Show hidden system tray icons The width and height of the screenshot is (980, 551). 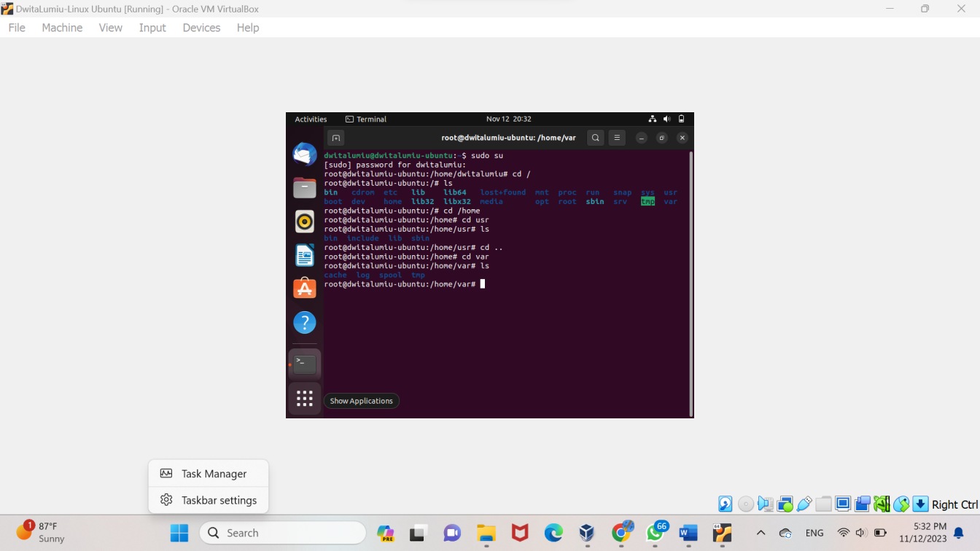[x=761, y=533]
